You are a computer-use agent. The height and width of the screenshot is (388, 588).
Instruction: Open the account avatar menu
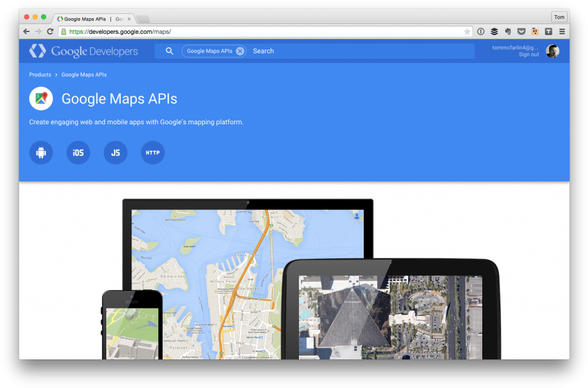552,51
